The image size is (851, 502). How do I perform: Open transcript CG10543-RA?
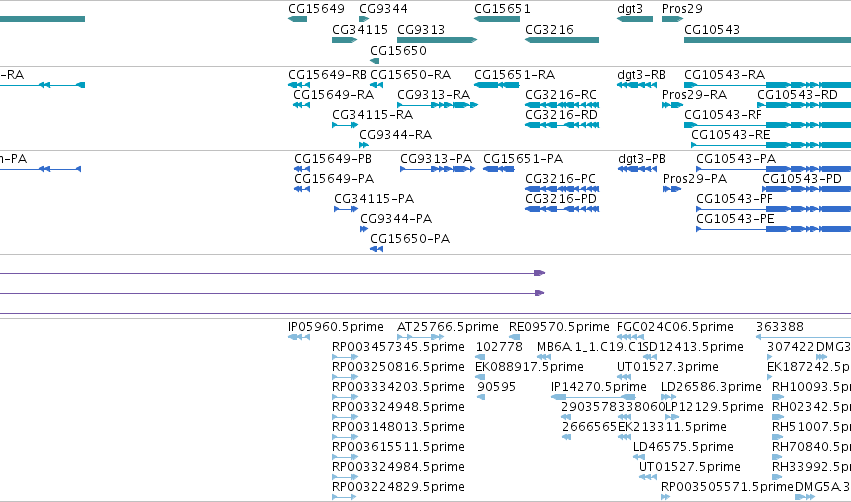tap(725, 75)
